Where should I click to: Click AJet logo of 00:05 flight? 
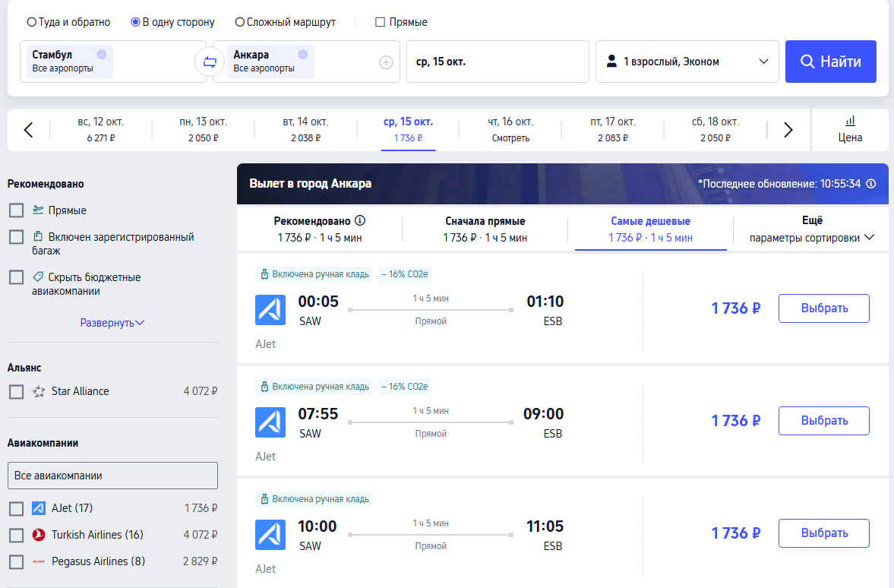click(x=270, y=310)
